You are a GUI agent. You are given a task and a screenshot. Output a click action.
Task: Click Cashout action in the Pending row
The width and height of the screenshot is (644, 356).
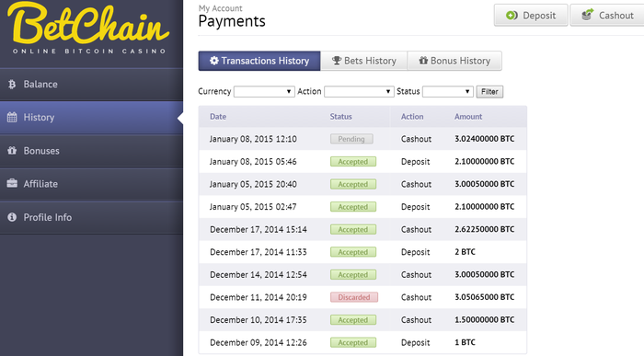pyautogui.click(x=416, y=139)
